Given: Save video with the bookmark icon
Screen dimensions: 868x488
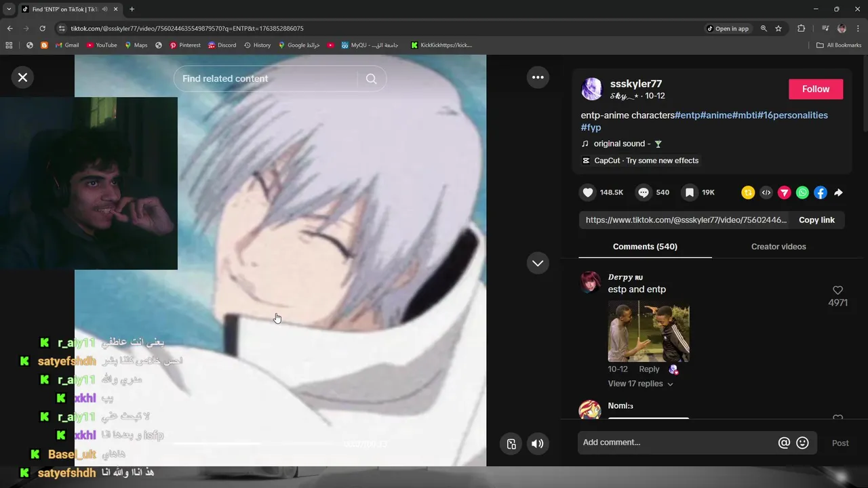Looking at the screenshot, I should [x=689, y=192].
